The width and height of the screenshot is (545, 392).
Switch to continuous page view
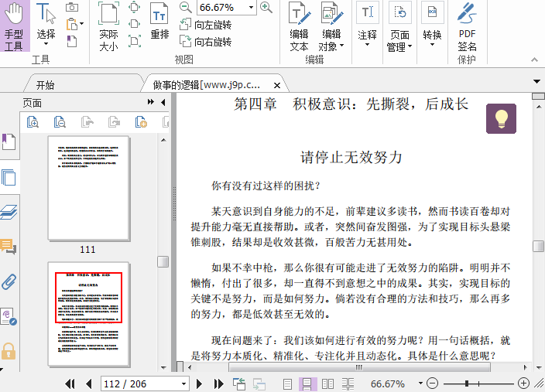coord(307,383)
